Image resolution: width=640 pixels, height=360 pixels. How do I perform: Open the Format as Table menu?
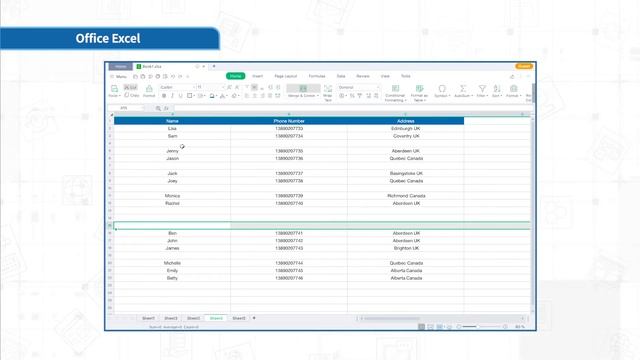point(419,93)
